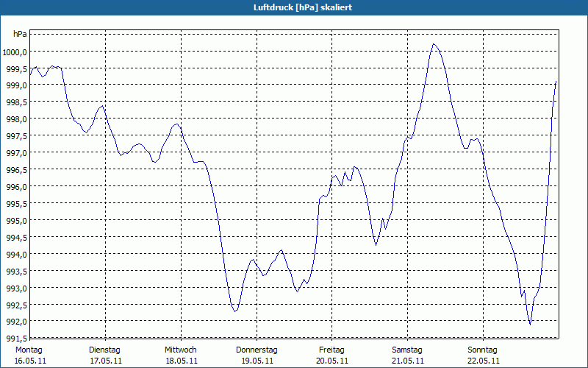Select the '17.05.11' date label
This screenshot has width=588, height=368.
pyautogui.click(x=106, y=361)
